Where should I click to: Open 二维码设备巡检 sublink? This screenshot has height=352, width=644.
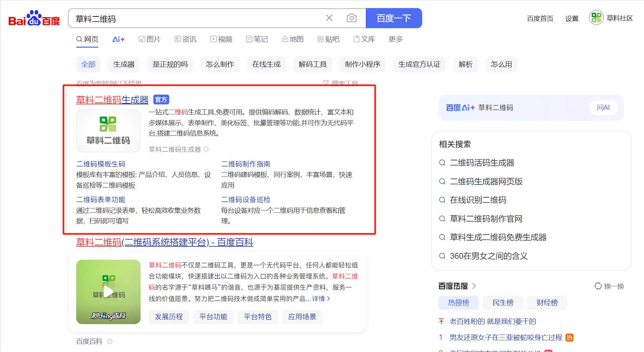click(246, 200)
